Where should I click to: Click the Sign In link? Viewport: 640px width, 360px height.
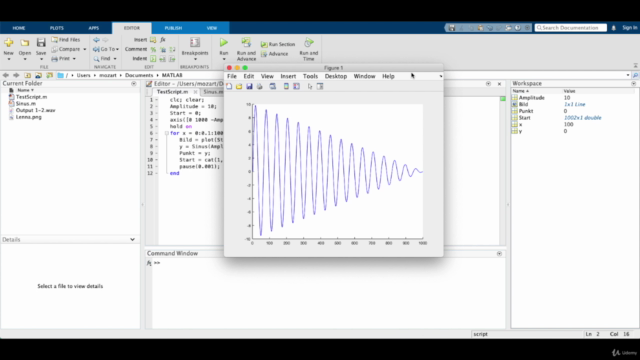pos(629,28)
